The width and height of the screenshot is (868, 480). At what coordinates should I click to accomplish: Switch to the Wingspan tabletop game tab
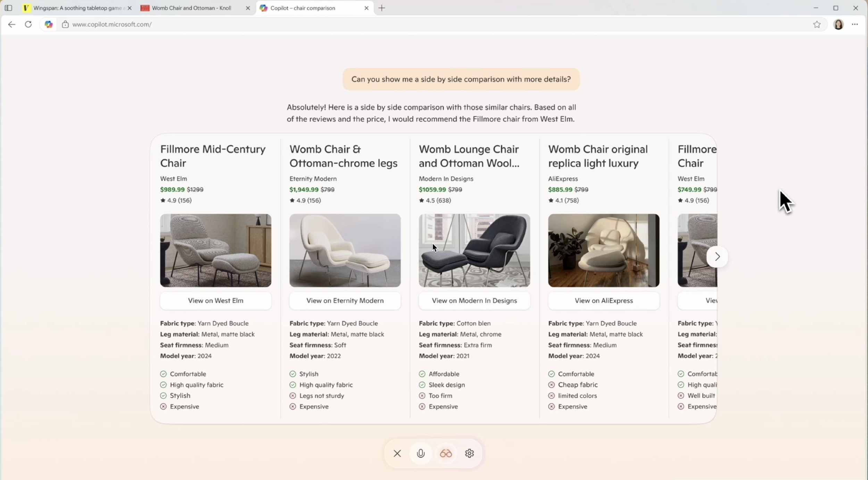click(76, 8)
